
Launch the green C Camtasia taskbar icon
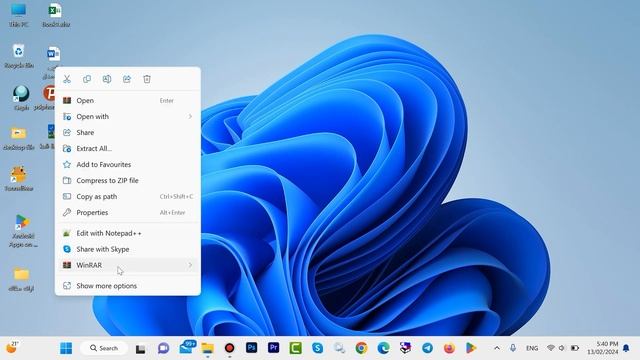click(x=296, y=348)
